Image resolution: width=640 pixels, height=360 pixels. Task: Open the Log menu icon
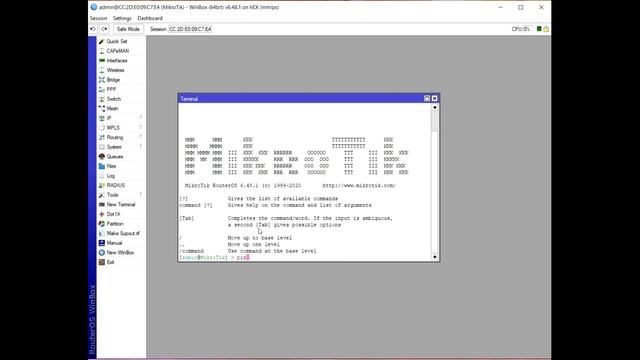coord(102,176)
